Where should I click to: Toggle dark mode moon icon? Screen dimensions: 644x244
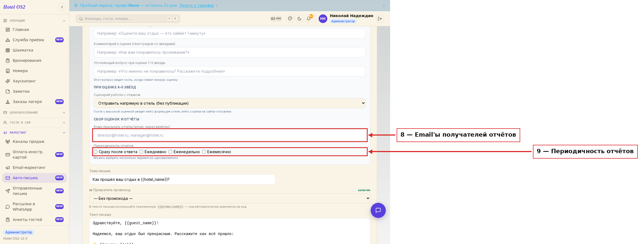coord(299,19)
